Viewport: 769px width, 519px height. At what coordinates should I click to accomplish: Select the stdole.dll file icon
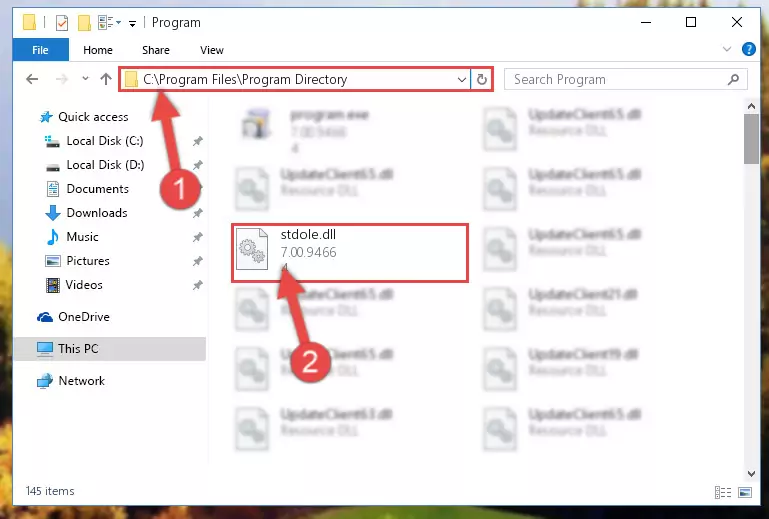click(252, 249)
